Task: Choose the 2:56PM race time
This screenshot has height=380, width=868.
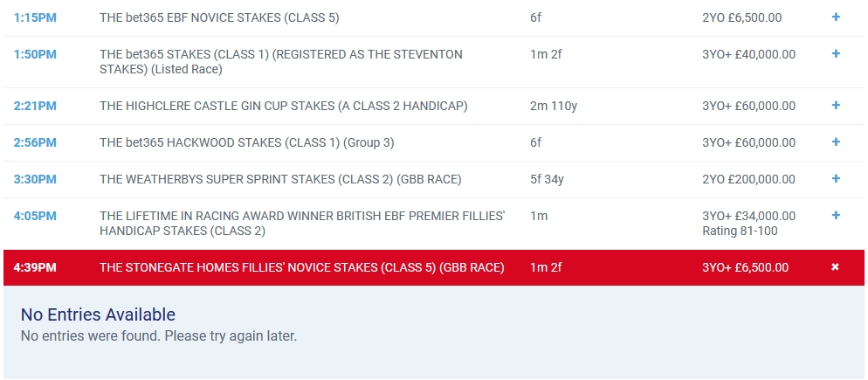Action: click(x=35, y=142)
